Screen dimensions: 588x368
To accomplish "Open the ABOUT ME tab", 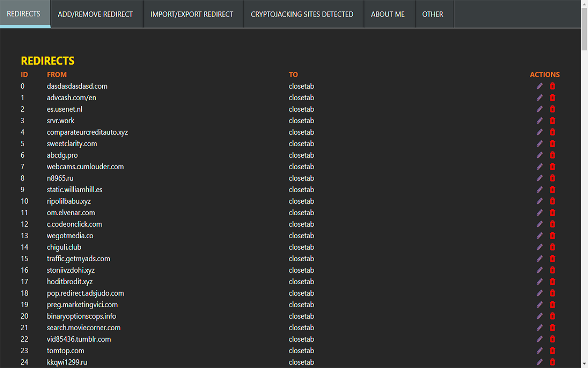I will tap(388, 14).
